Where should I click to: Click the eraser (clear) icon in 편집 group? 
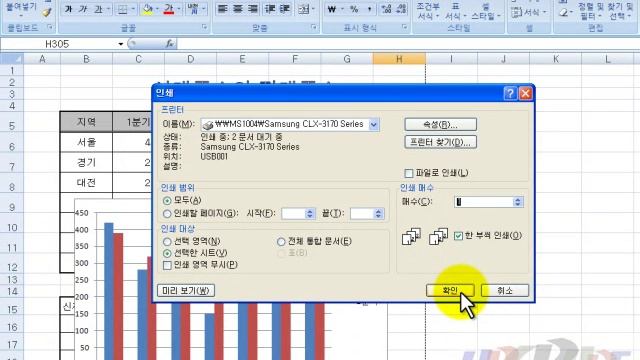tap(563, 12)
